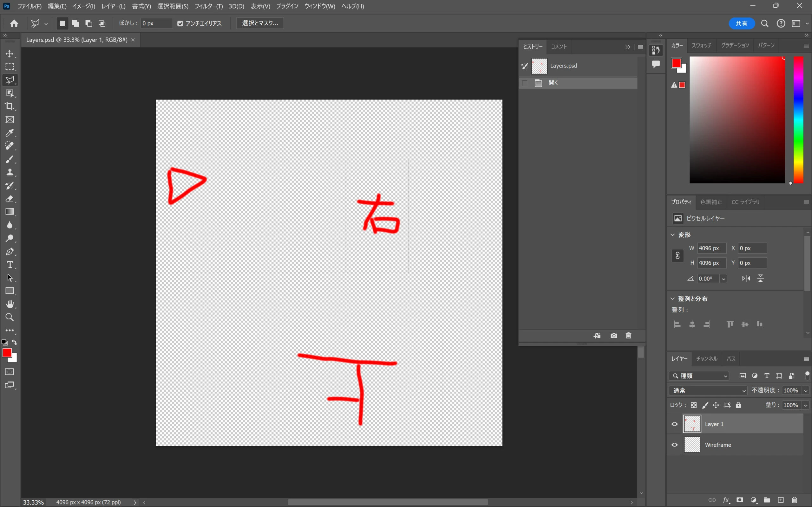The image size is (812, 507).
Task: Open the opacity dropdown arrow
Action: [x=806, y=390]
